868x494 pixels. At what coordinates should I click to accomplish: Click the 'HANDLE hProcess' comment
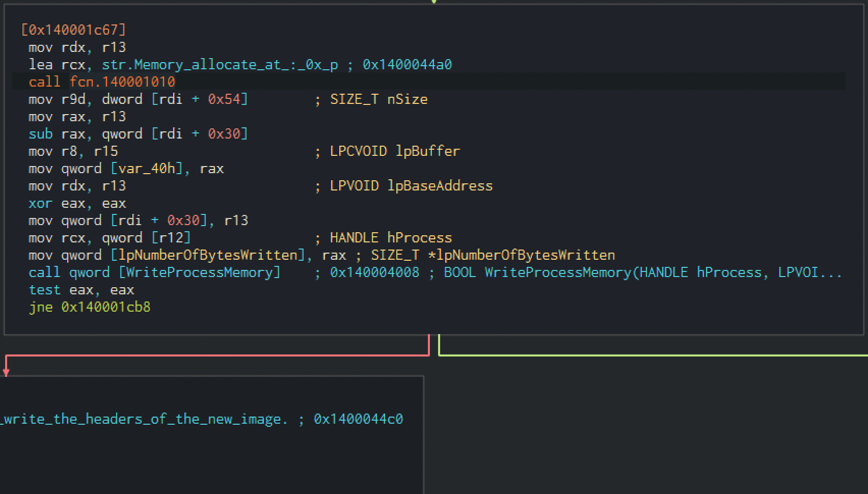click(391, 238)
